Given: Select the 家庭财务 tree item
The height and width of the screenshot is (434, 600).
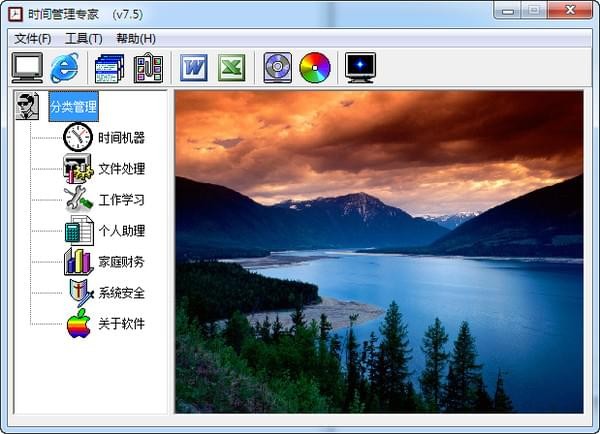Looking at the screenshot, I should [121, 262].
